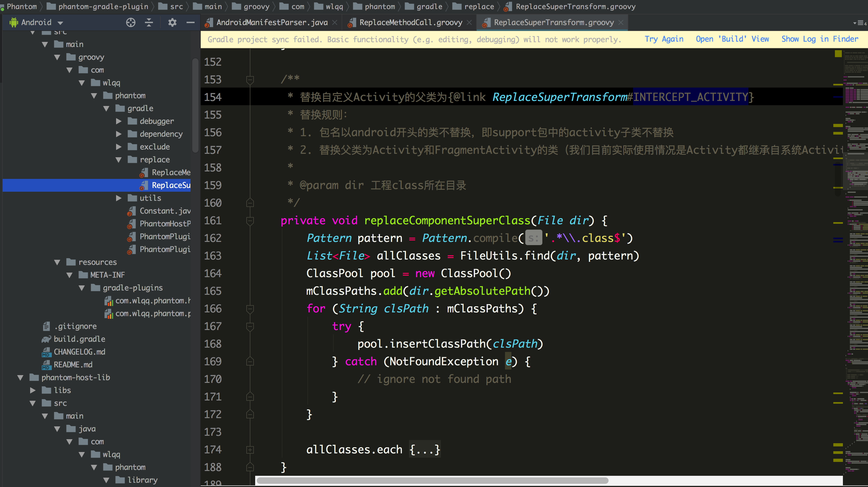This screenshot has height=487, width=868.
Task: Click the yellow inspection status indicator
Action: [838, 54]
